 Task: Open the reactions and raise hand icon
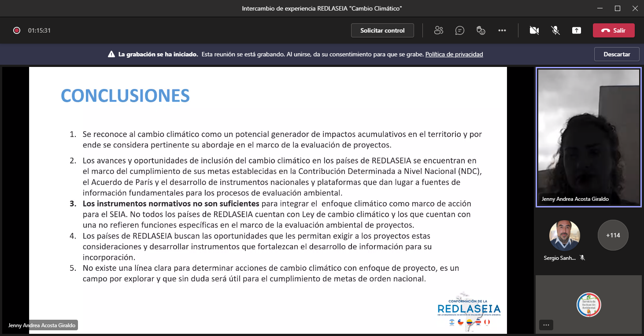481,30
